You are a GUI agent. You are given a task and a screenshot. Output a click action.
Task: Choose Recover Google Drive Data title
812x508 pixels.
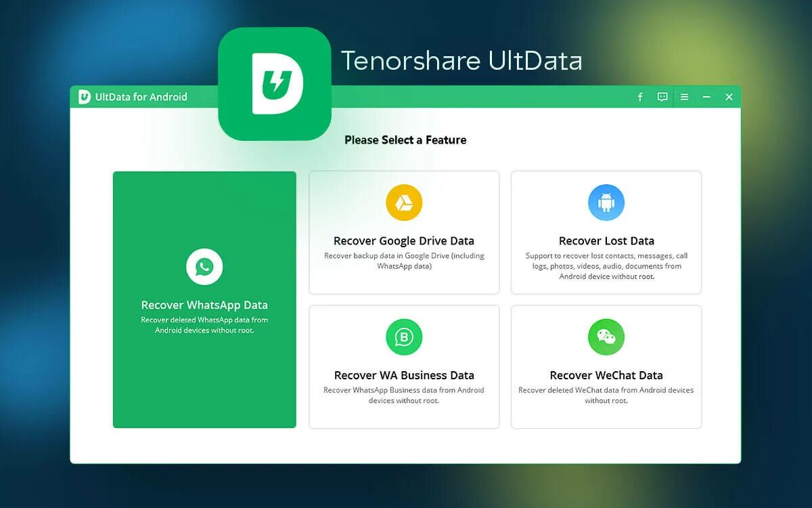click(404, 240)
